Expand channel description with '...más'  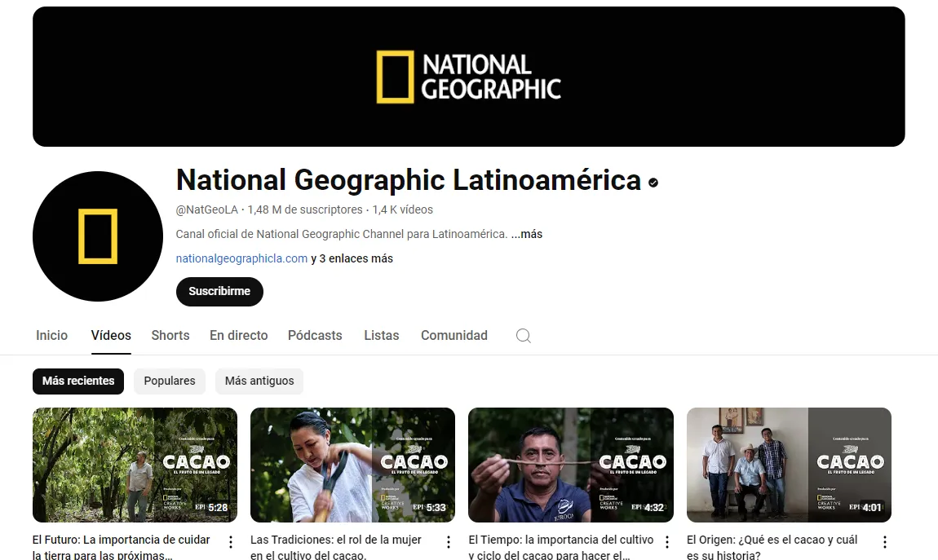point(526,234)
